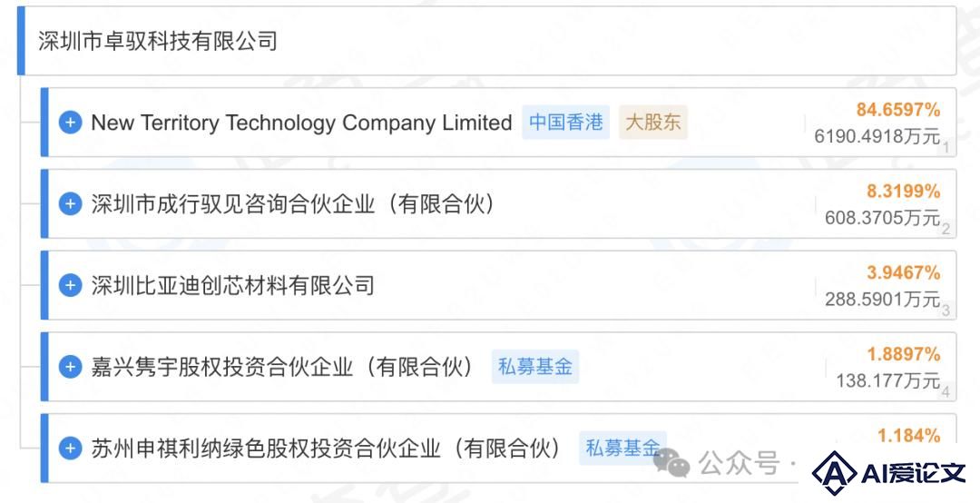Click the 大股东 major shareholder tag
The height and width of the screenshot is (503, 980).
pos(653,122)
